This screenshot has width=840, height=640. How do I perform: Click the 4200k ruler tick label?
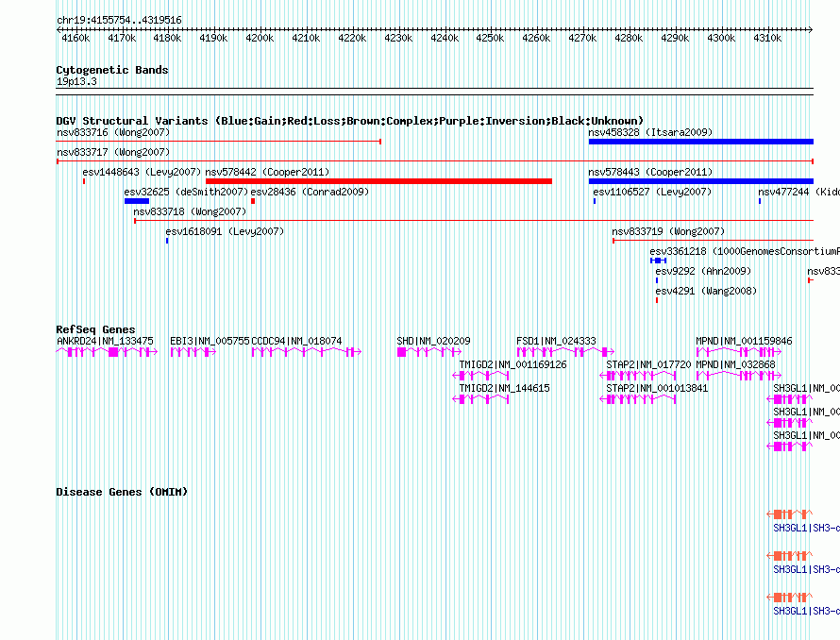pos(260,38)
